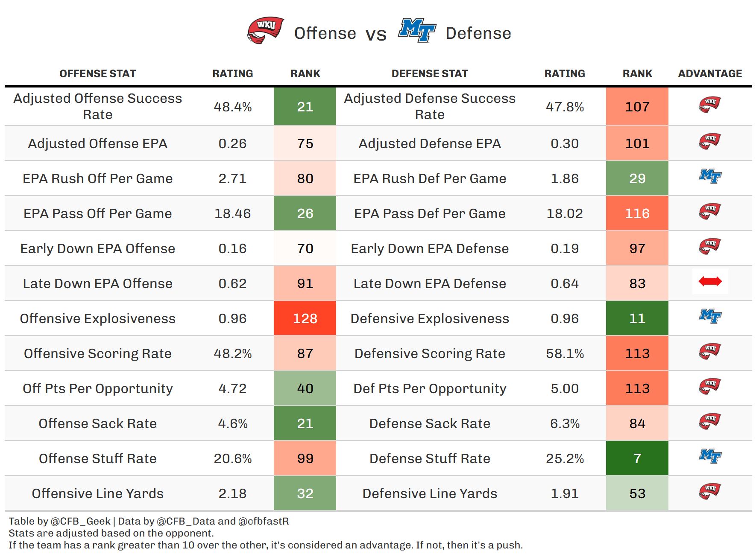Click the 48.4% offense success rating
756x560 pixels.
pos(232,107)
